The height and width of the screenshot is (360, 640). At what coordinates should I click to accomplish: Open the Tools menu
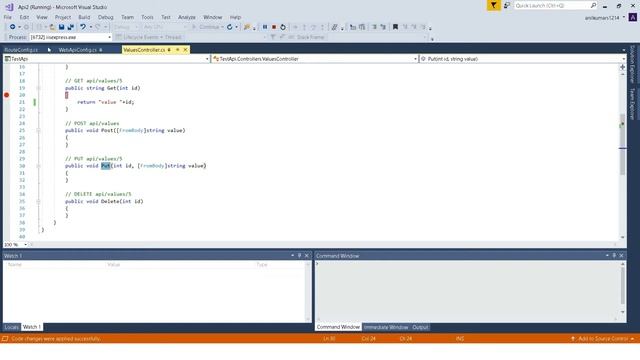coord(147,17)
